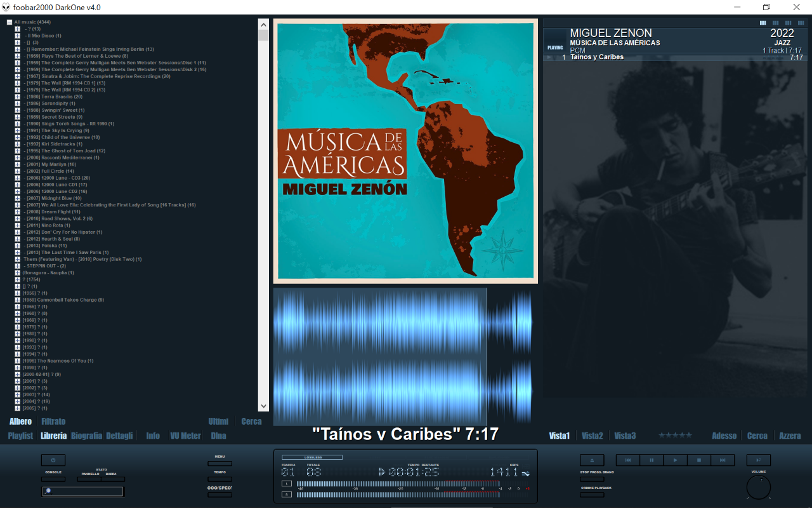
Task: Pause the current playback
Action: (x=651, y=460)
